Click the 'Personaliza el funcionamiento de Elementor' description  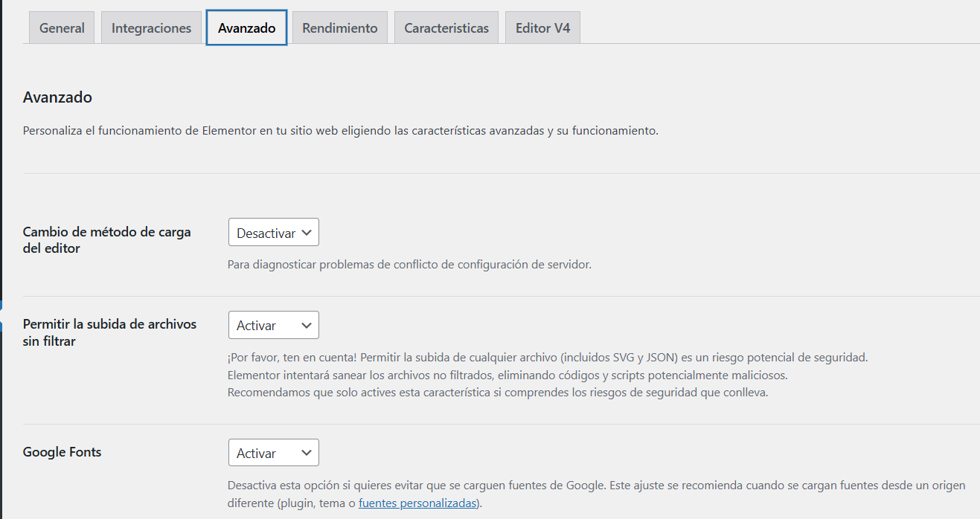tap(340, 131)
